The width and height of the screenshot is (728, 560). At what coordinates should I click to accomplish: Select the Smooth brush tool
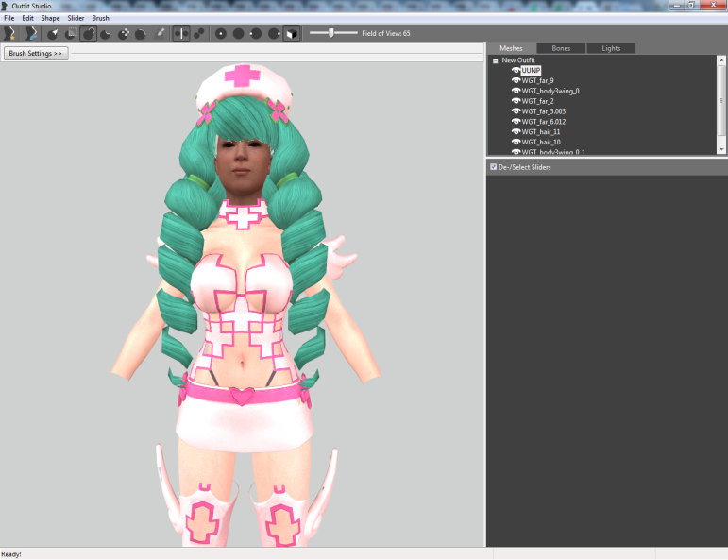141,33
